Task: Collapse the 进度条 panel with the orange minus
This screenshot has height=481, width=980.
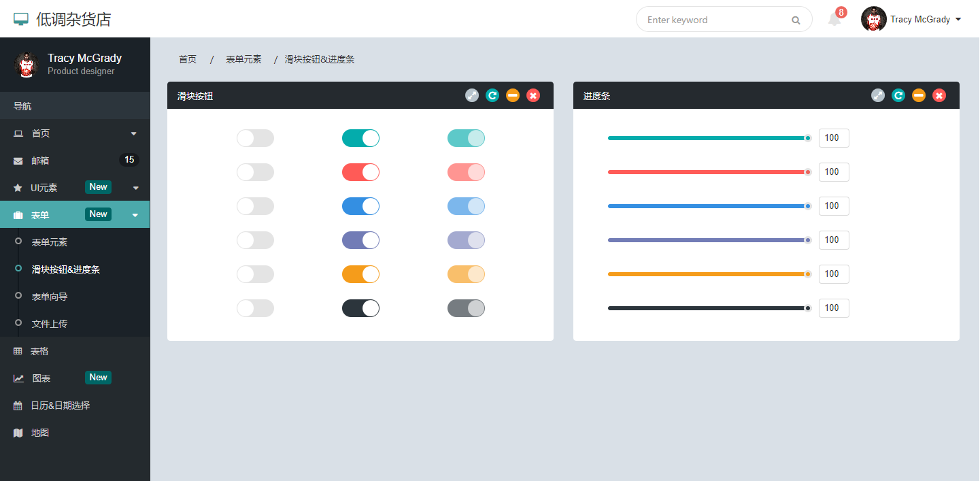Action: pyautogui.click(x=919, y=95)
